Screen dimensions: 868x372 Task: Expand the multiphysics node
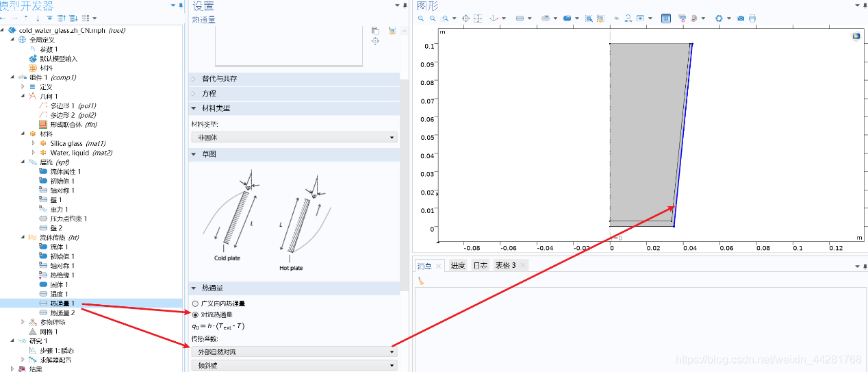point(23,322)
